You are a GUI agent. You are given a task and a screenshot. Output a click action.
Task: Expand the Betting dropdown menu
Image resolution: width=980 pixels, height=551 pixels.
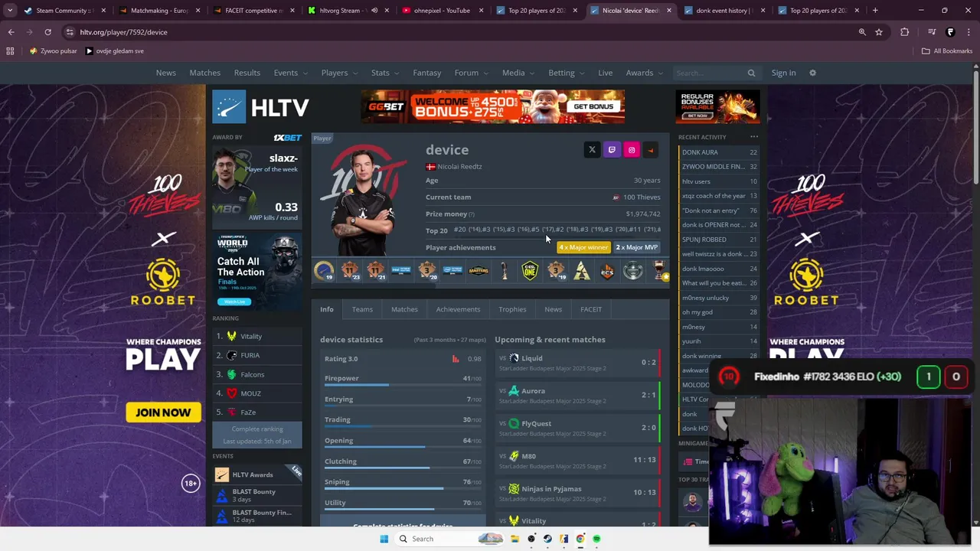(567, 73)
